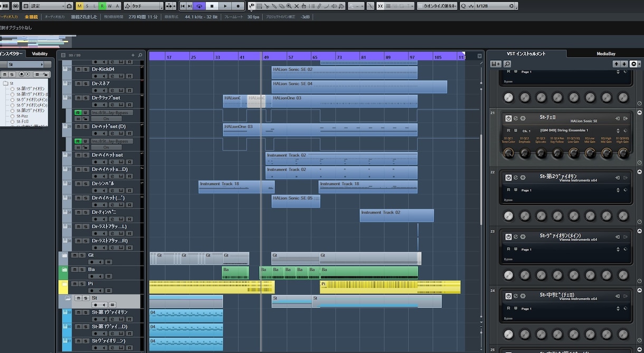
Task: Open the MediaBay tab
Action: click(606, 53)
